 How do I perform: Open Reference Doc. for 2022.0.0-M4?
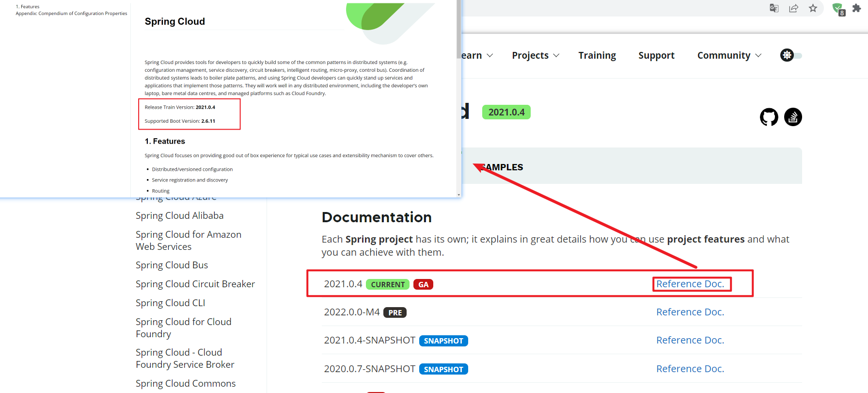[690, 312]
